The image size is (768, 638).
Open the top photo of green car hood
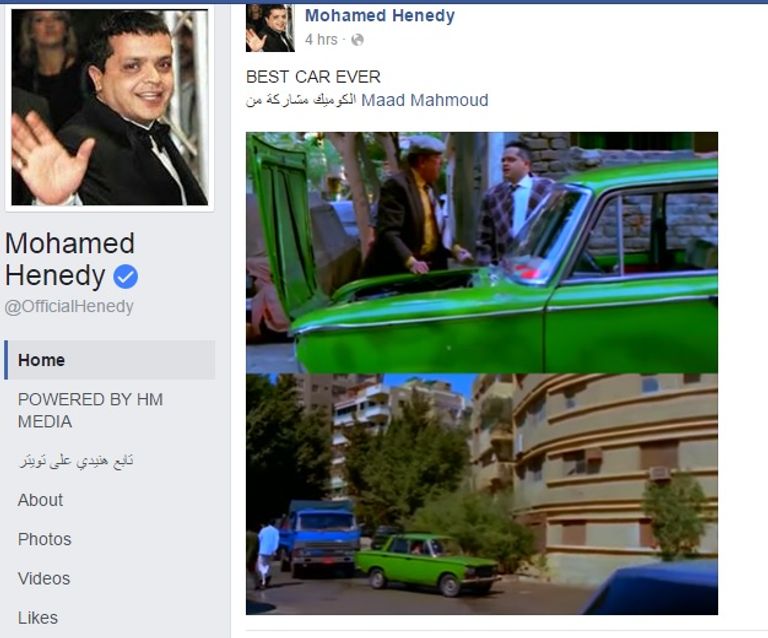tap(482, 252)
